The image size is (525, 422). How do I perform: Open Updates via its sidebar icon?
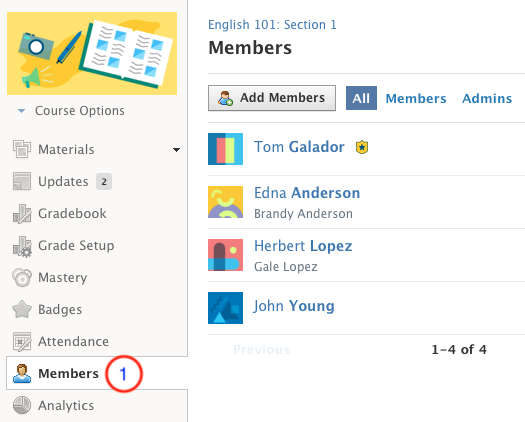pos(22,181)
